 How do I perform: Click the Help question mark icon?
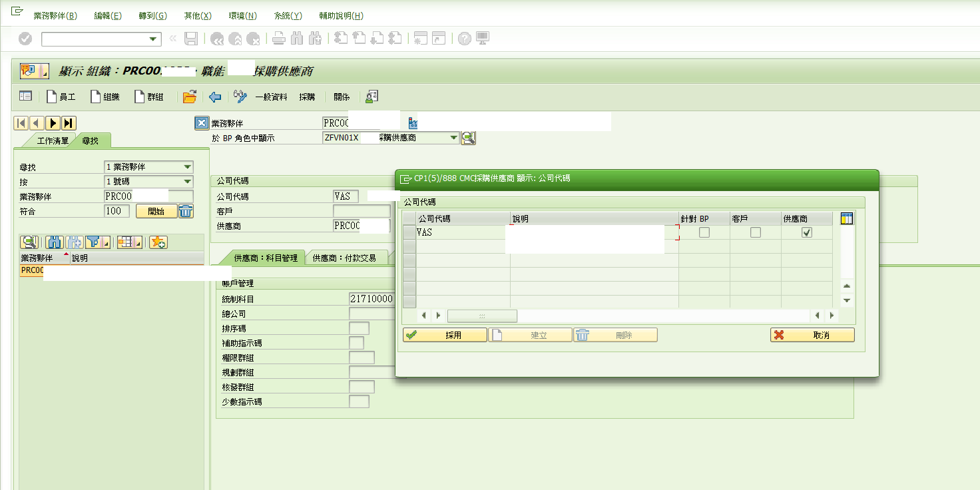pyautogui.click(x=465, y=39)
